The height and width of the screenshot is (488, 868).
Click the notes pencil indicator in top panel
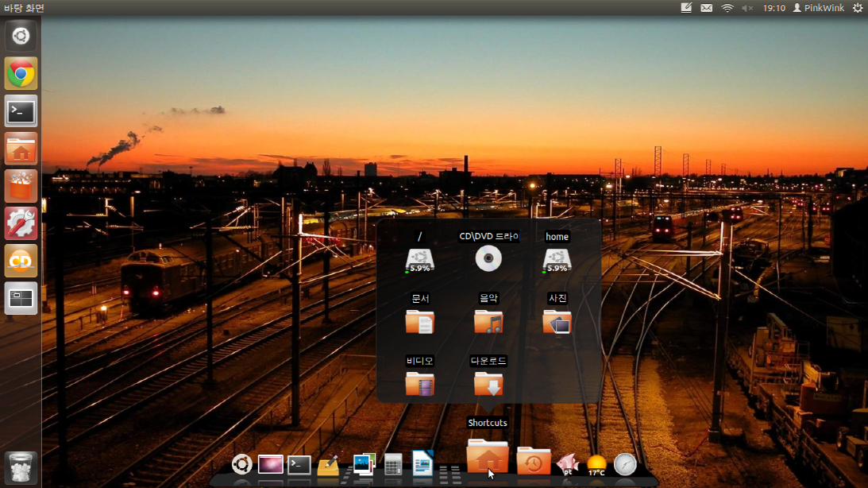coord(686,8)
